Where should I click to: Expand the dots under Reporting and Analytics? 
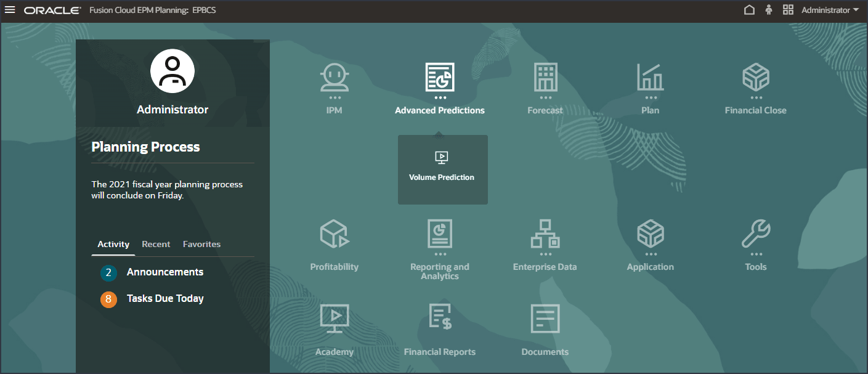point(440,254)
